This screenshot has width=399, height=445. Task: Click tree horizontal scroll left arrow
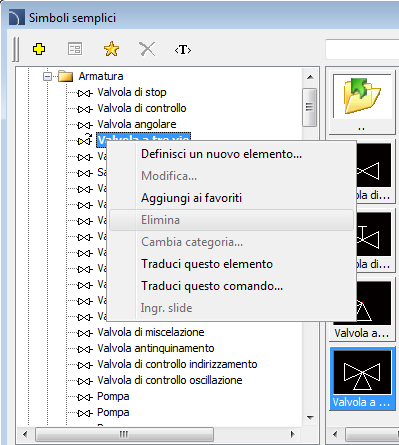[25, 434]
